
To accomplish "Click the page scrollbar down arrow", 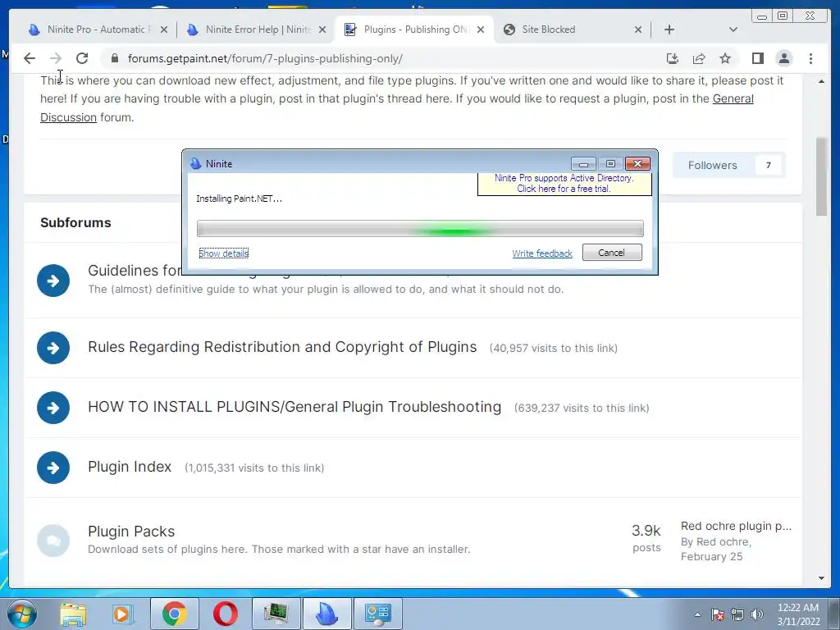I will (x=821, y=578).
